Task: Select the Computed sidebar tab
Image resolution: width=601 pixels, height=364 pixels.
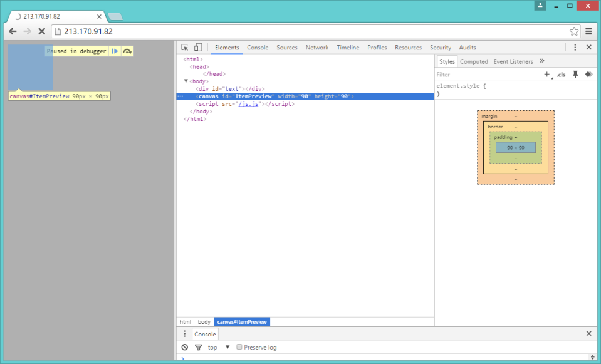Action: (474, 61)
